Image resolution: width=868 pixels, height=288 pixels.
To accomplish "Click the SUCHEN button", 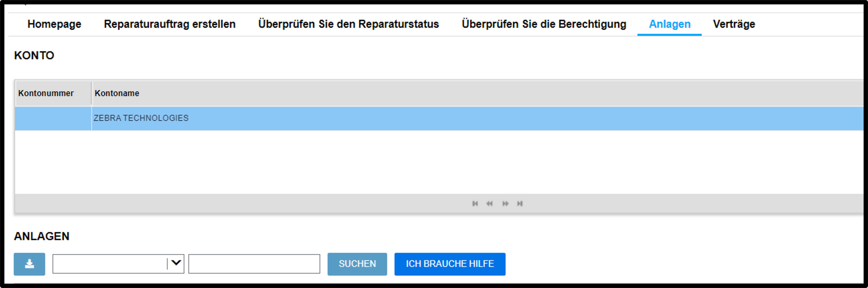I will pos(357,264).
